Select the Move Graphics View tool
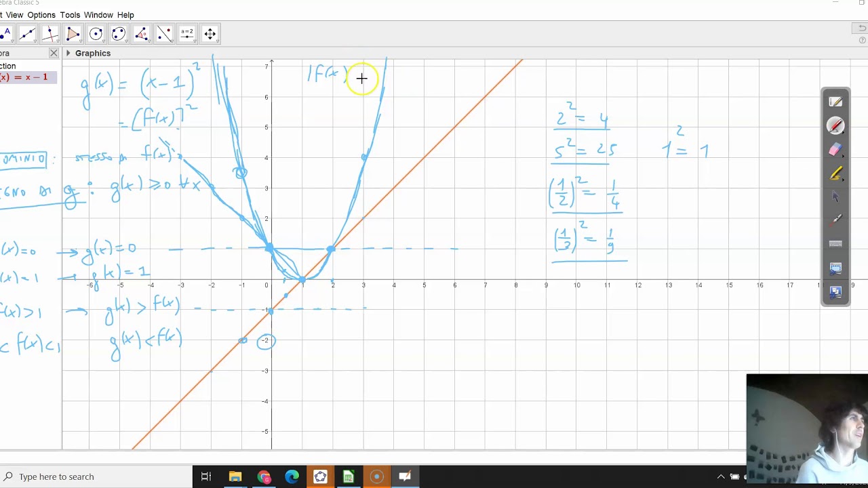This screenshot has height=488, width=868. 210,33
